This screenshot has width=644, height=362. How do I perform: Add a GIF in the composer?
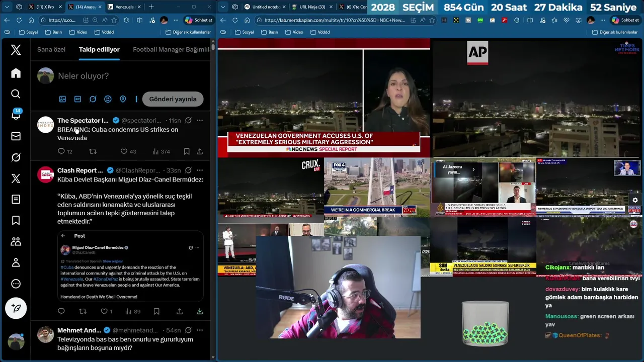coord(77,99)
